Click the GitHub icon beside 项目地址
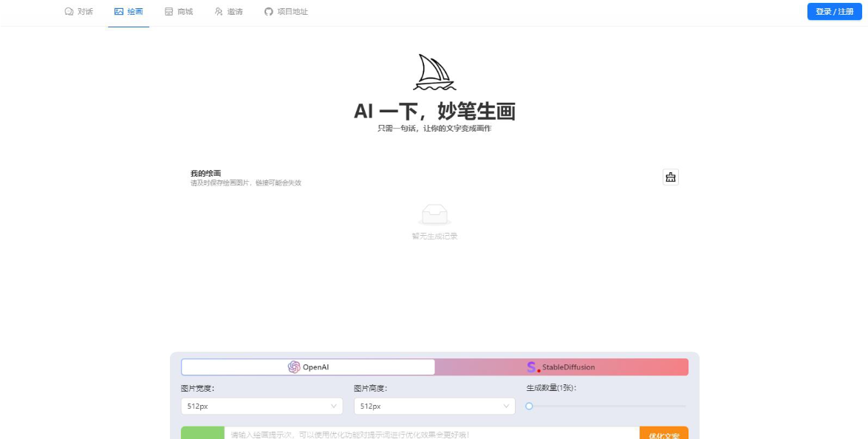This screenshot has height=439, width=868. 268,12
